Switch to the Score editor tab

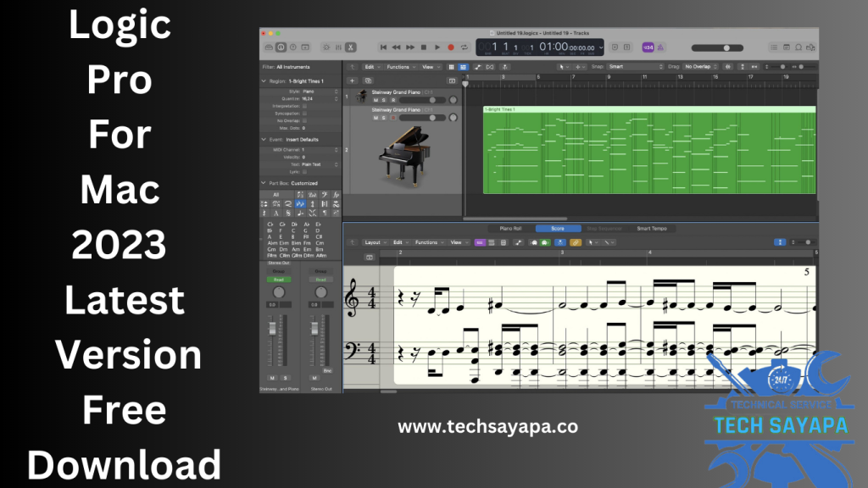558,229
